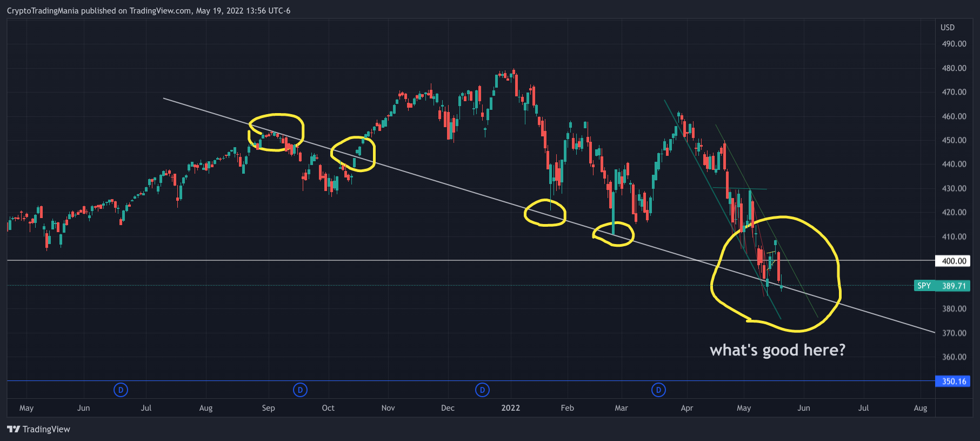The image size is (980, 441).
Task: Click the CryptoTradingMania published header text
Action: pyautogui.click(x=149, y=11)
